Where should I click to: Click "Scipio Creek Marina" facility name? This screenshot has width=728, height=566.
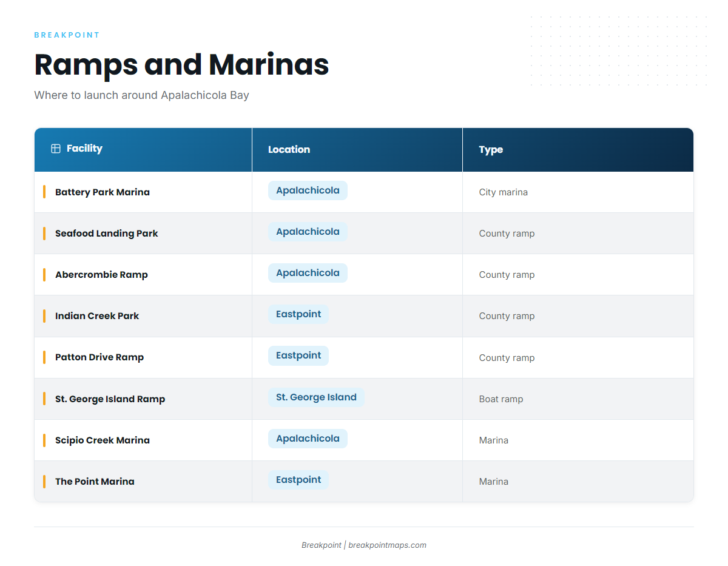(x=103, y=440)
